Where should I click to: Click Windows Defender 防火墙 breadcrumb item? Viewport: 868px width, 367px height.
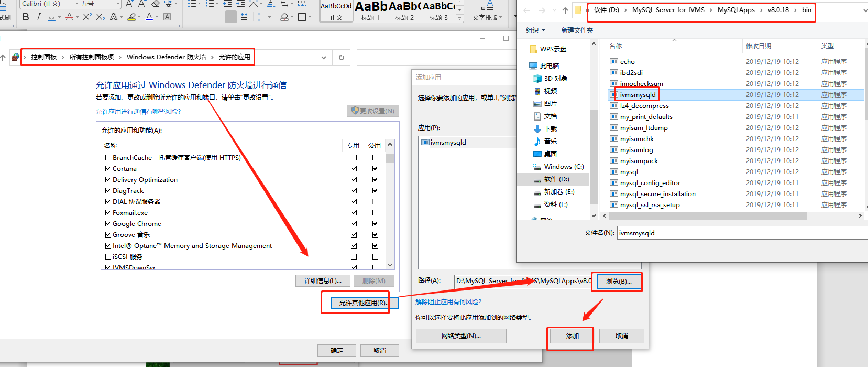tap(166, 57)
